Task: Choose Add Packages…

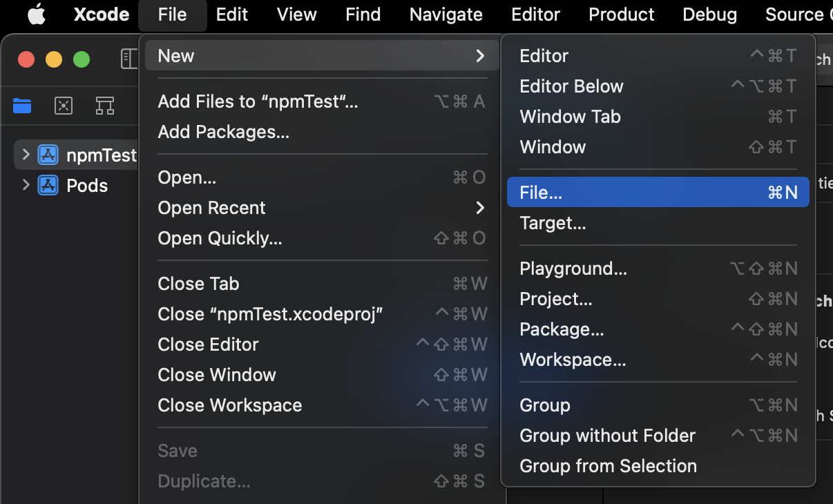Action: click(x=322, y=132)
